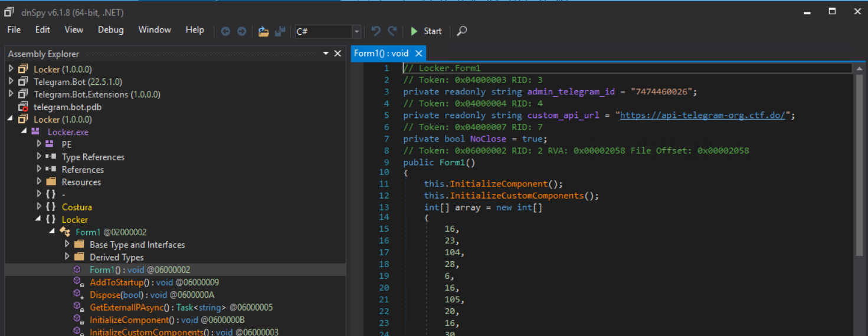
Task: Collapse the Locker namespace node
Action: coord(39,219)
